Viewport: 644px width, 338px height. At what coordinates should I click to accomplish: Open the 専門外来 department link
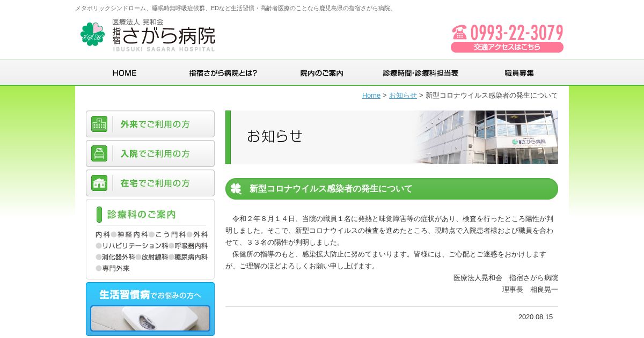coord(116,268)
